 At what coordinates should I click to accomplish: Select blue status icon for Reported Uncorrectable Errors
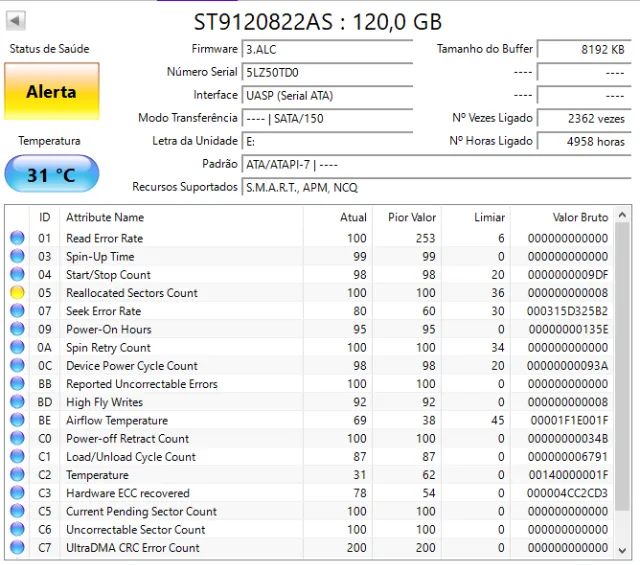pos(17,383)
